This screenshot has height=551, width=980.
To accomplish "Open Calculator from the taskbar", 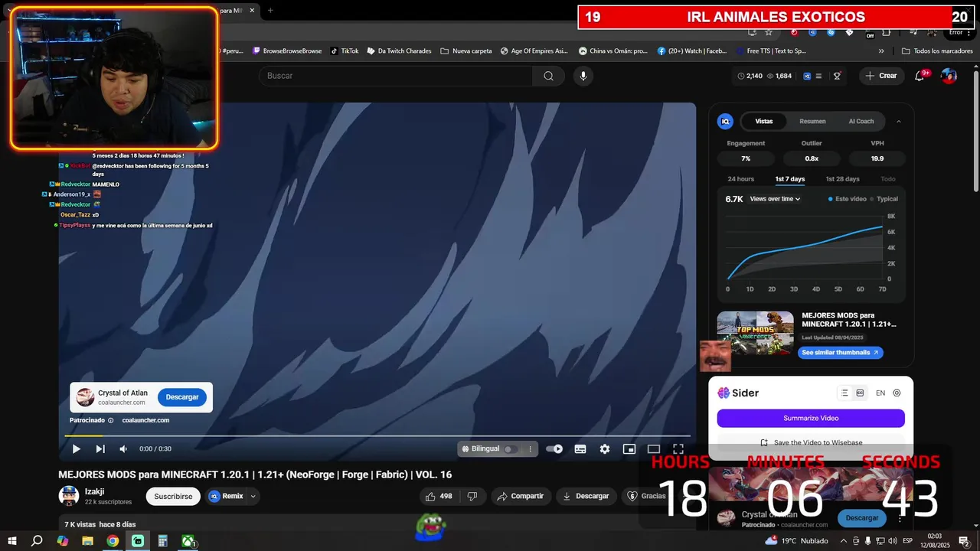I will (162, 541).
